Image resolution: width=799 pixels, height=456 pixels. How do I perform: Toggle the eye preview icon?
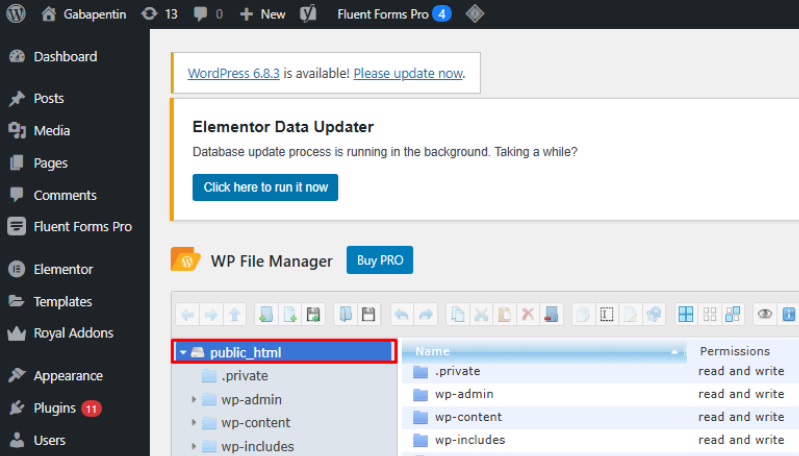pos(765,314)
